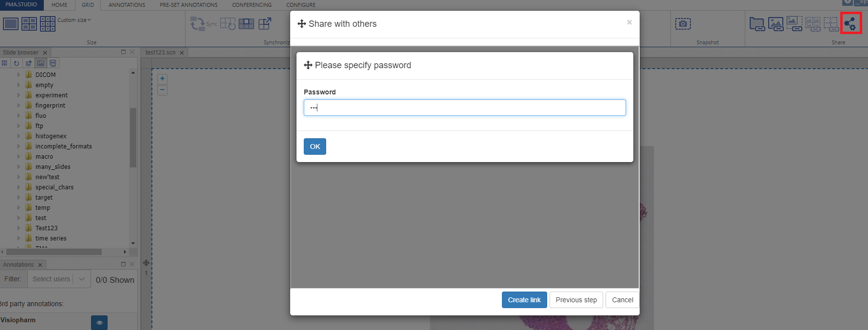Select the single-panel grid layout icon
This screenshot has width=868, height=330.
click(x=11, y=23)
